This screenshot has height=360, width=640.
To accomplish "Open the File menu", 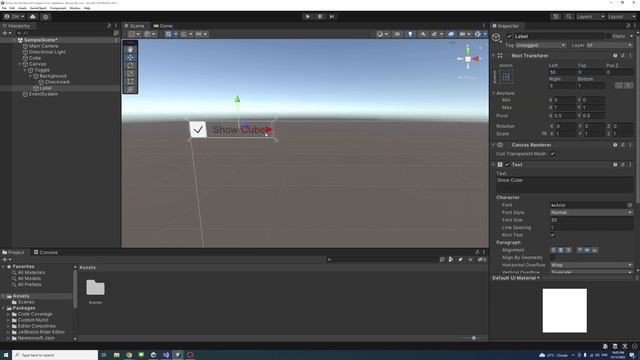I will pos(4,8).
